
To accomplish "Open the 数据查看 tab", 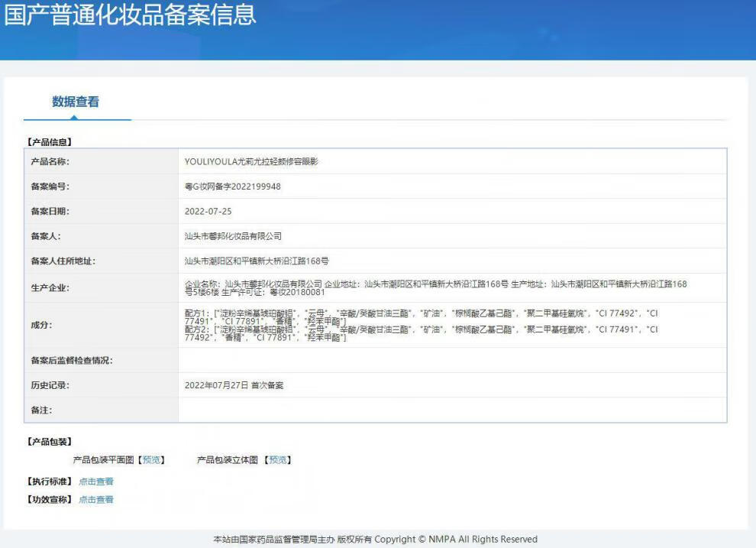I will [x=76, y=102].
